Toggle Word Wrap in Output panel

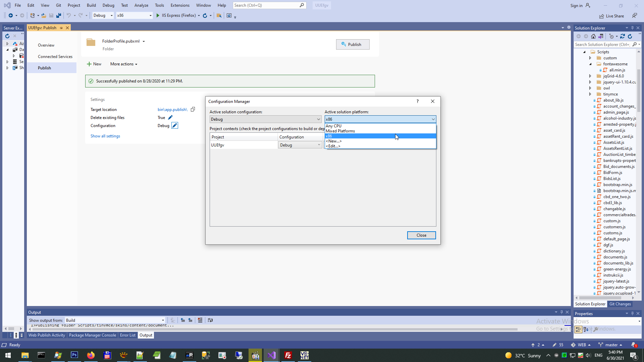pos(210,320)
